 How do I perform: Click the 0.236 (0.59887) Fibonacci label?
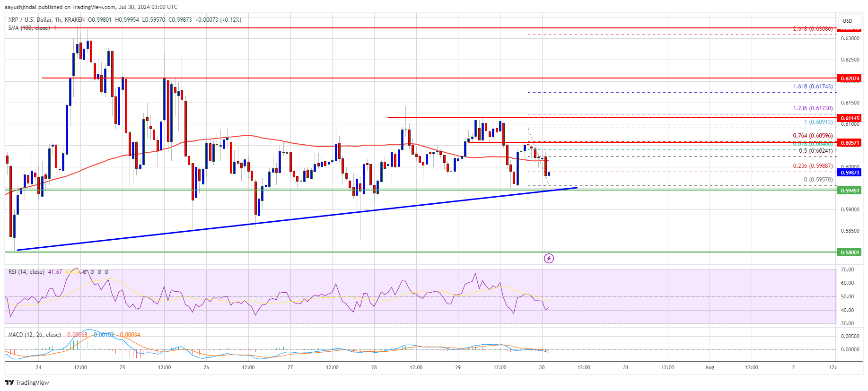[813, 166]
